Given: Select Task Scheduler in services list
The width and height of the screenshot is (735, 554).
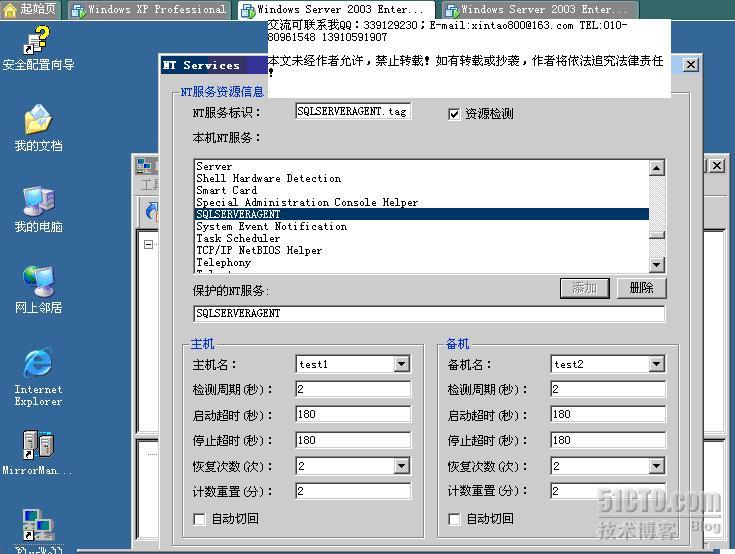Looking at the screenshot, I should (x=238, y=239).
